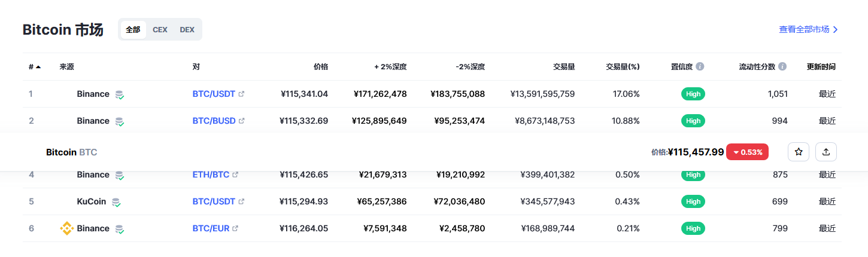Click the info icon next to 置信度

(700, 66)
